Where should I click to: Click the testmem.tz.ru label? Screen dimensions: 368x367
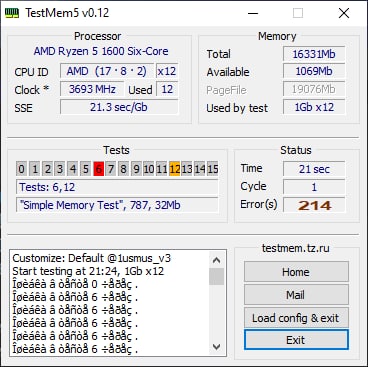[x=296, y=248]
